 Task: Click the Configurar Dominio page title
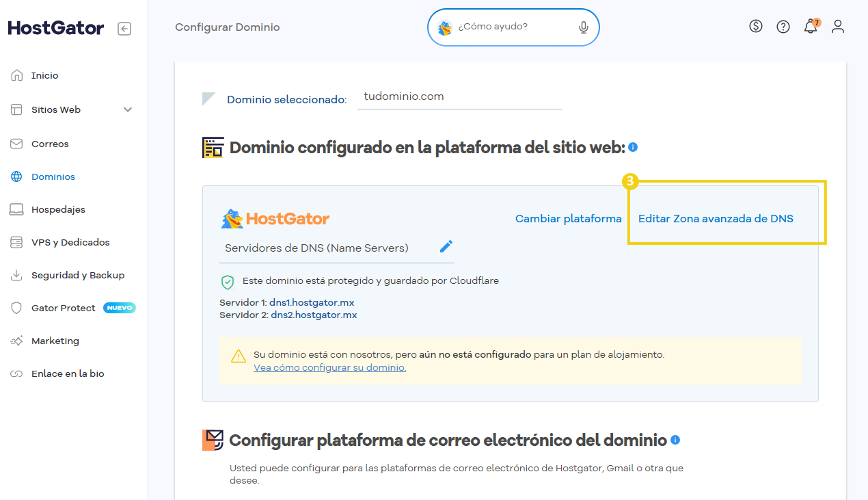click(228, 27)
